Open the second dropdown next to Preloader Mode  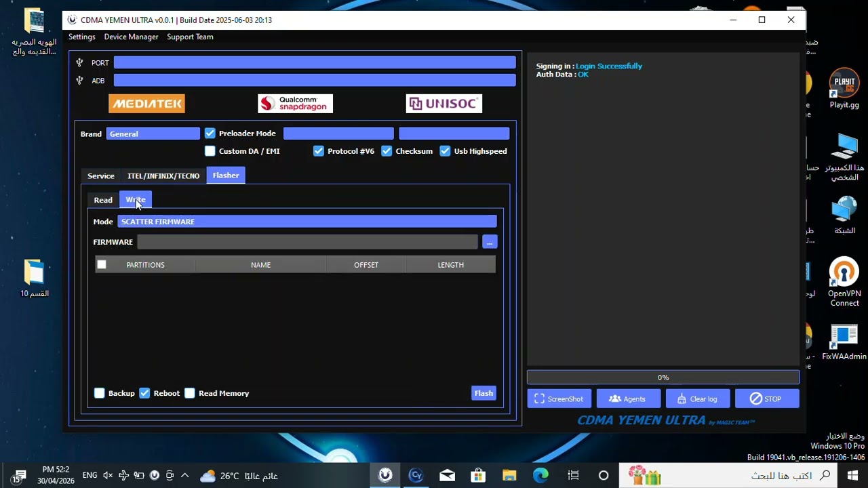click(454, 134)
